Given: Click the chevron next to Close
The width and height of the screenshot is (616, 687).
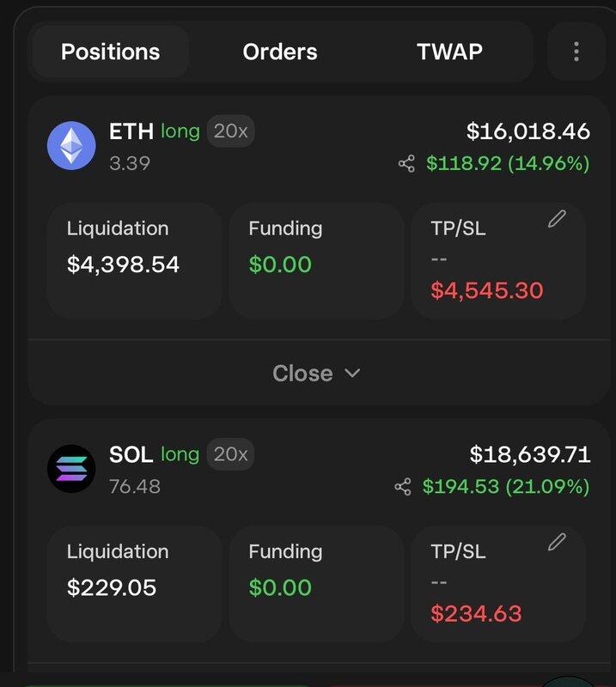Looking at the screenshot, I should [x=352, y=374].
